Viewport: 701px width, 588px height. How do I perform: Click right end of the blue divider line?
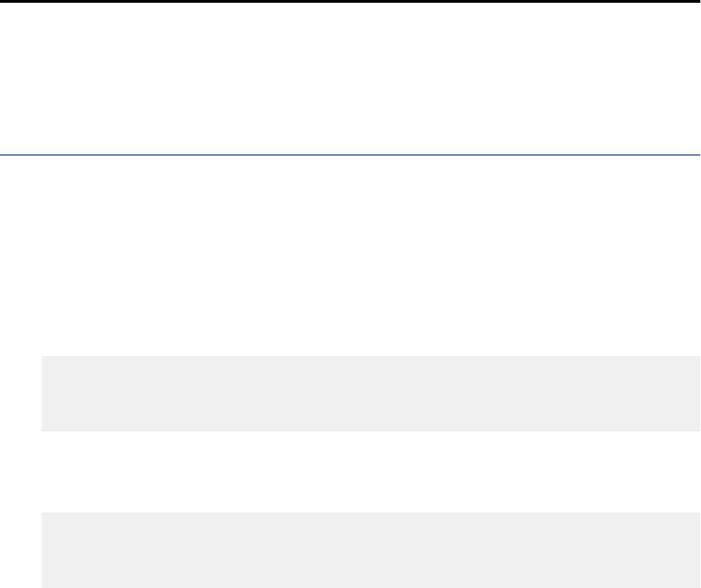click(x=697, y=154)
